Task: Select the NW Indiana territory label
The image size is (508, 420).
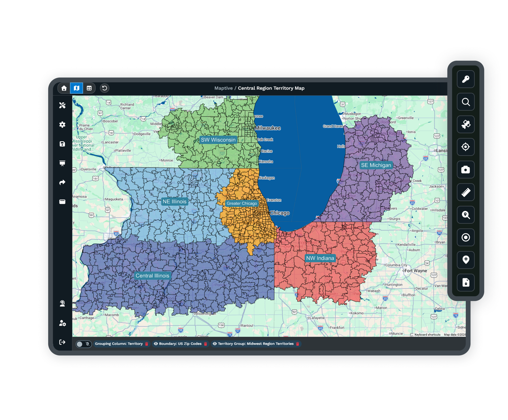Action: pos(320,258)
